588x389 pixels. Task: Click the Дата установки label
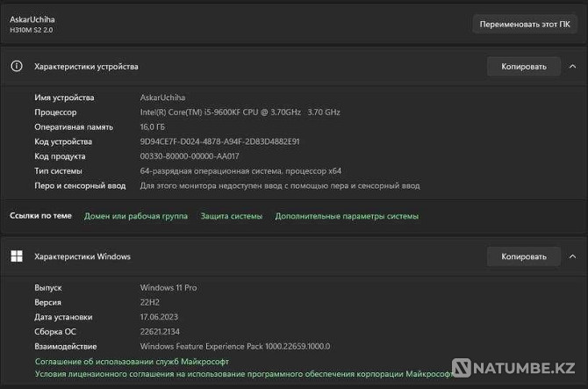click(x=63, y=317)
